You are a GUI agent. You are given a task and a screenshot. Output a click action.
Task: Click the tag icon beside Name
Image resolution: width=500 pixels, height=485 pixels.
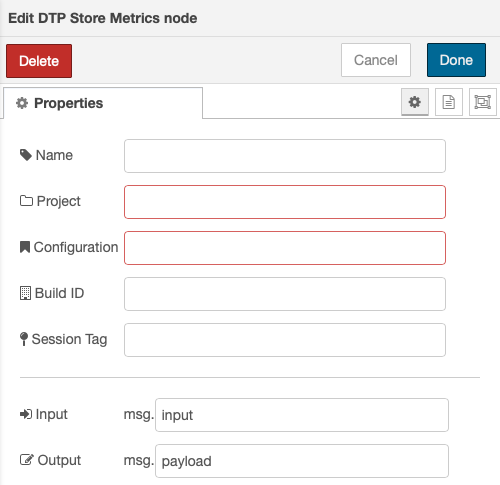click(26, 155)
